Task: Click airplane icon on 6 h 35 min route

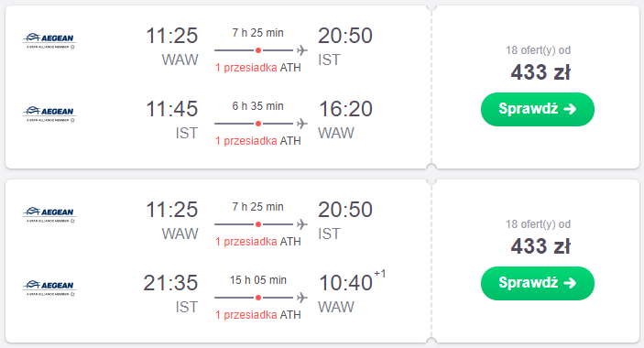Action: [302, 123]
